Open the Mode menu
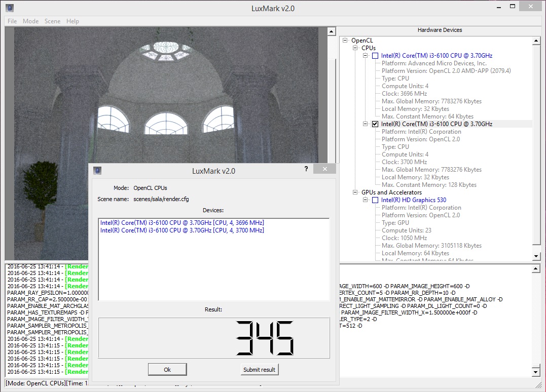 (30, 21)
